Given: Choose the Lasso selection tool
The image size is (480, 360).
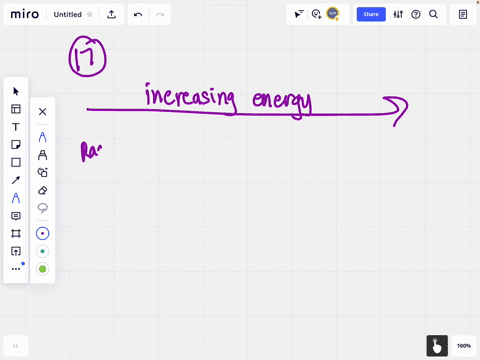Looking at the screenshot, I should pyautogui.click(x=42, y=208).
